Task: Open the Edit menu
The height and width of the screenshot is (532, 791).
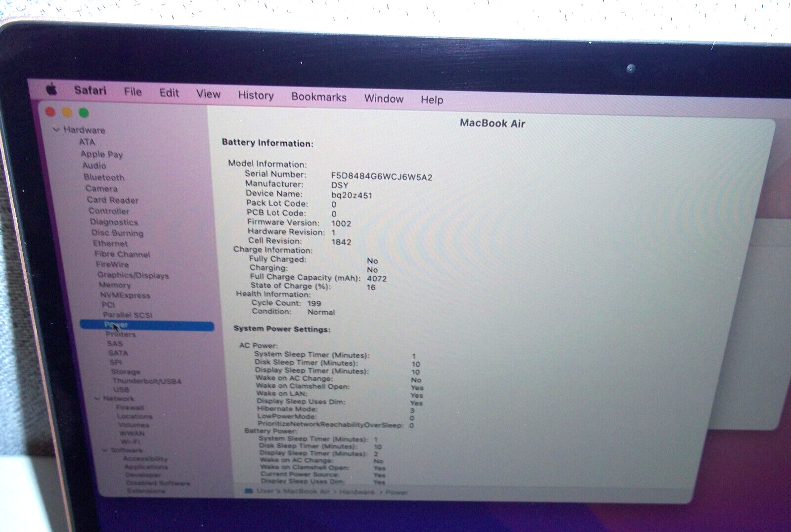Action: pyautogui.click(x=169, y=93)
